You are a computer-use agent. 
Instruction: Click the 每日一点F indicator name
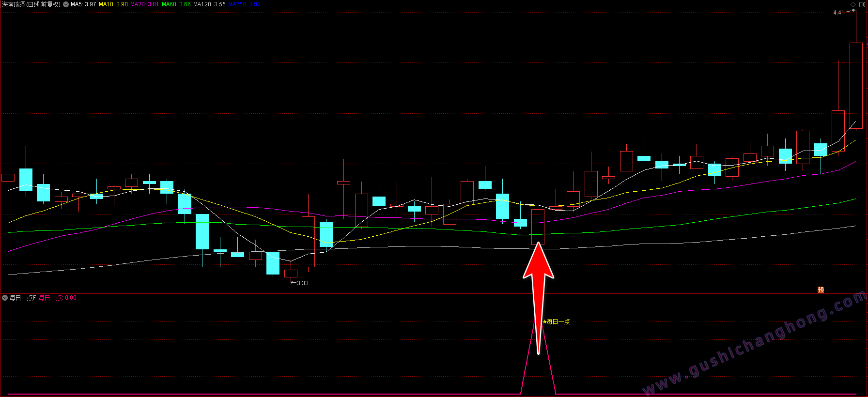(x=23, y=298)
